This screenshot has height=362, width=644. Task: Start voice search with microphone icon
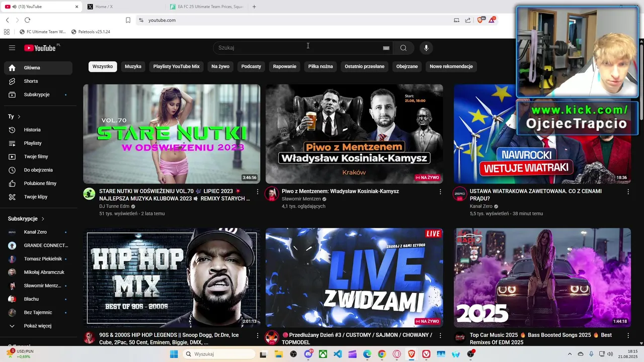coord(426,48)
